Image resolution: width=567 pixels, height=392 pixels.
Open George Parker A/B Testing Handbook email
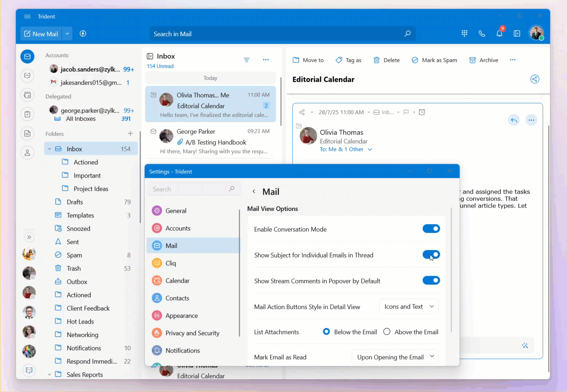coord(210,141)
